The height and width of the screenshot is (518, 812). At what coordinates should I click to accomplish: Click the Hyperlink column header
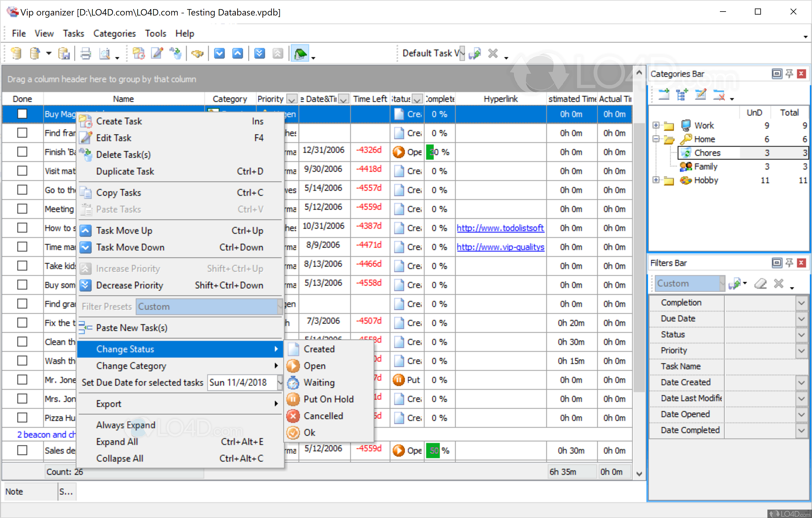click(x=501, y=99)
